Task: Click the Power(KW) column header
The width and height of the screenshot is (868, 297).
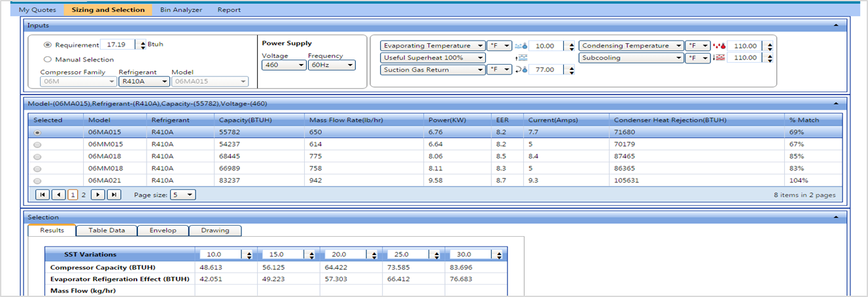Action: 457,120
